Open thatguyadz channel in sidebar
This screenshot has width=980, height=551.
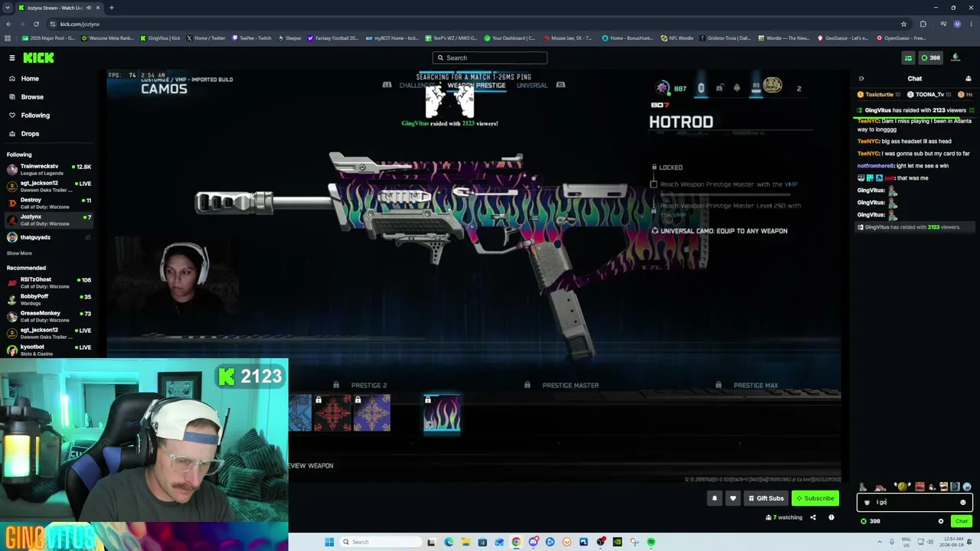click(x=47, y=237)
